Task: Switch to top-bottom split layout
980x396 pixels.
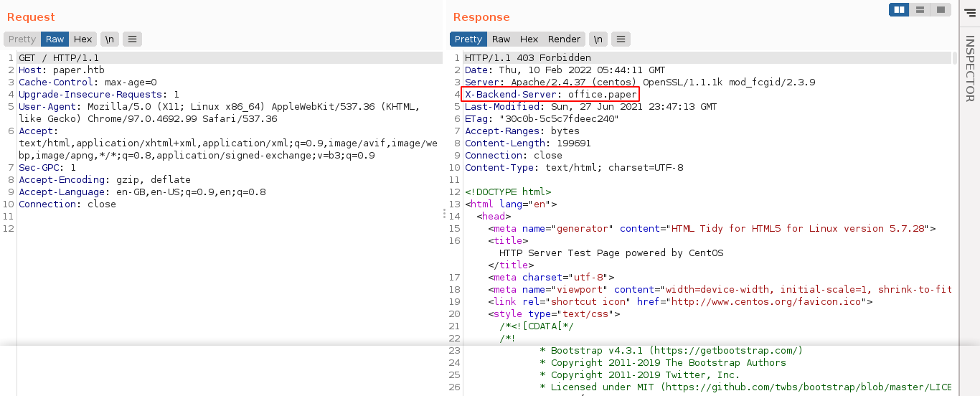Action: pyautogui.click(x=920, y=9)
